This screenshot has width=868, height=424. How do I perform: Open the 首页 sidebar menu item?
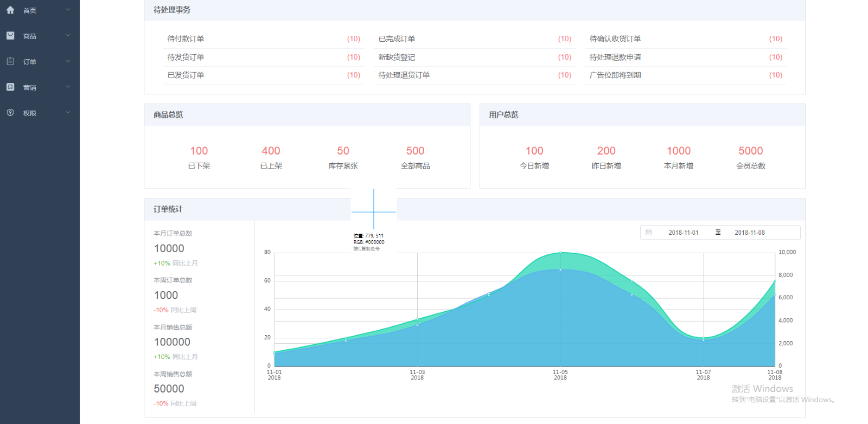tap(30, 11)
